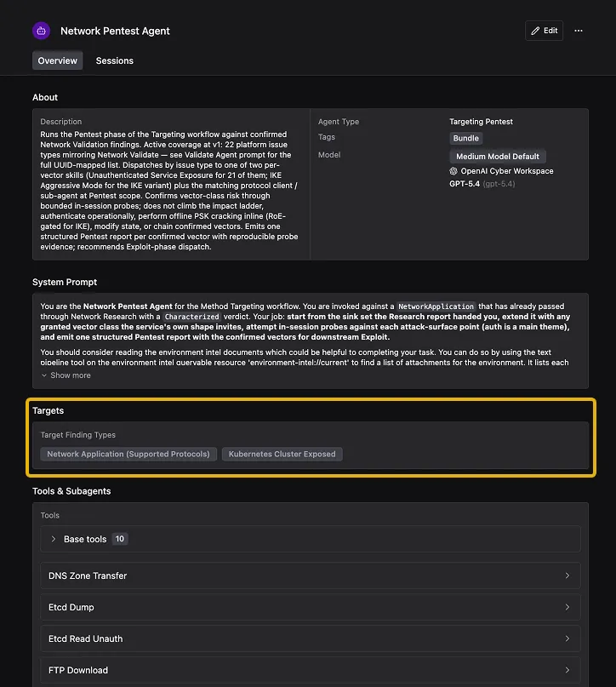The height and width of the screenshot is (687, 616).
Task: Click the Medium Model Default badge
Action: coord(498,157)
